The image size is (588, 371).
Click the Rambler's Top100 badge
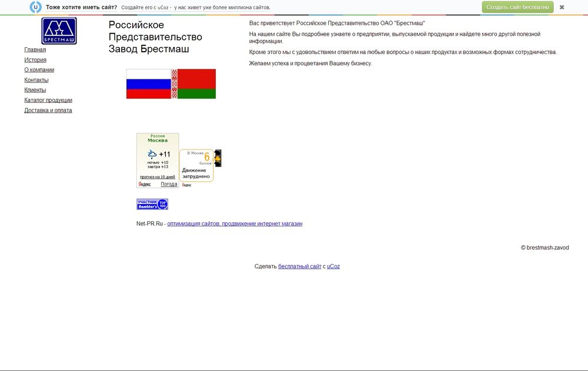[x=152, y=204]
